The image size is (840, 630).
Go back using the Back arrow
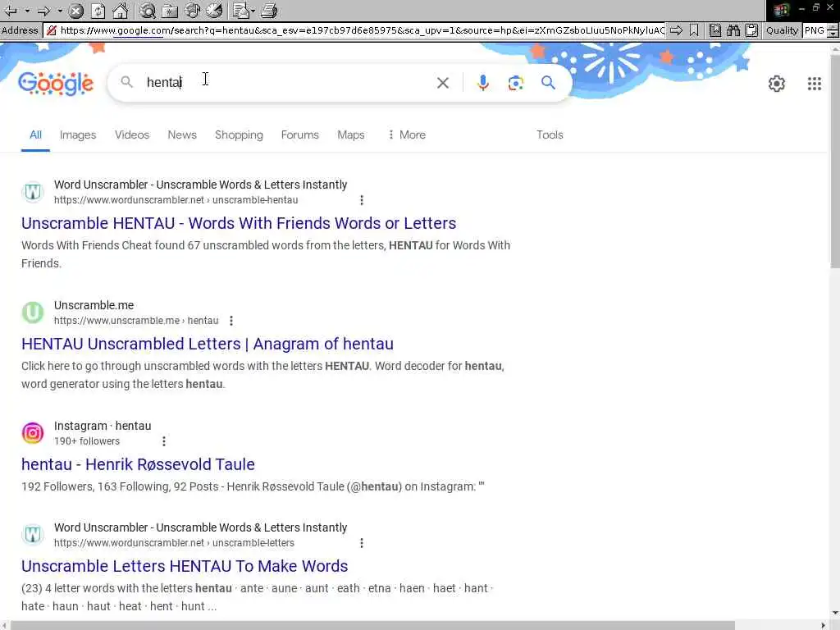click(x=11, y=10)
